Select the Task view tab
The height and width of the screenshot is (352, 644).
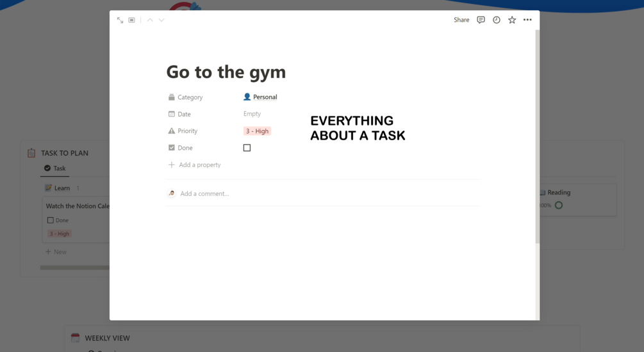[x=54, y=168]
